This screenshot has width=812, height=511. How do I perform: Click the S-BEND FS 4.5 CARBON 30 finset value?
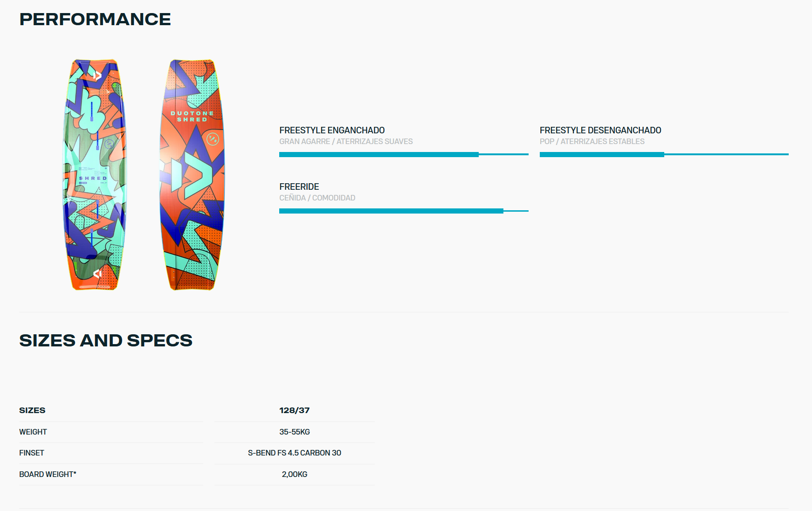295,453
